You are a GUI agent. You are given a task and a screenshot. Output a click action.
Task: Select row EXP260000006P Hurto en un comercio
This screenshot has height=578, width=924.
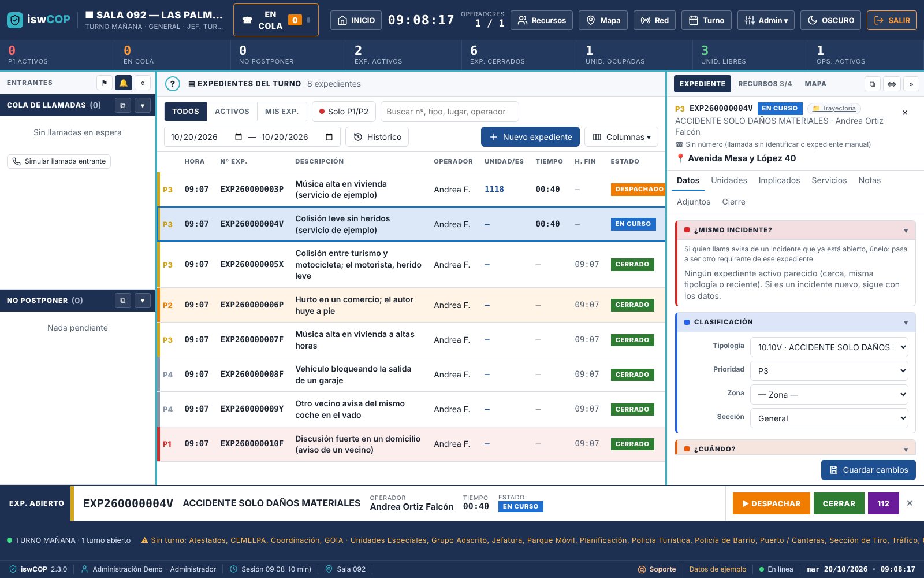point(411,305)
